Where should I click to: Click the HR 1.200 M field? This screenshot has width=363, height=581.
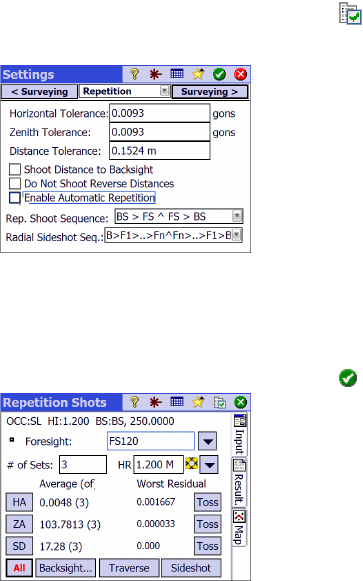coord(159,465)
